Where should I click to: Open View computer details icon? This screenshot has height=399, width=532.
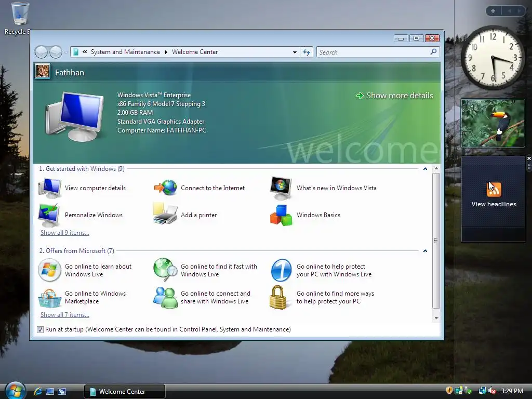[49, 188]
